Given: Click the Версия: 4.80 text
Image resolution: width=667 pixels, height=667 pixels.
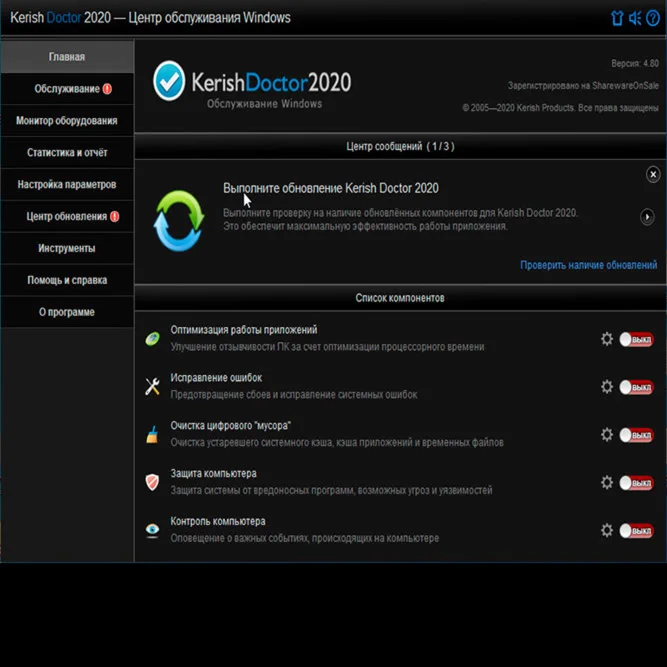Looking at the screenshot, I should (x=635, y=64).
